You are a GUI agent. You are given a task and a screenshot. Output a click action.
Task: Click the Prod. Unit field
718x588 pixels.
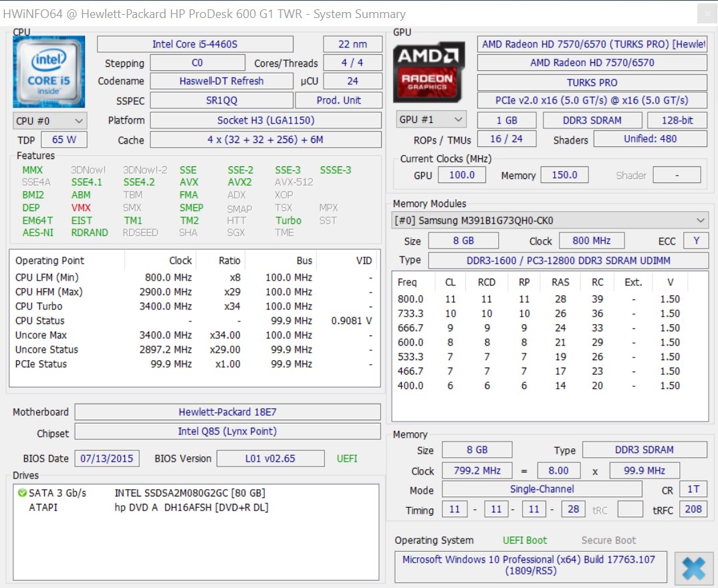pyautogui.click(x=339, y=100)
